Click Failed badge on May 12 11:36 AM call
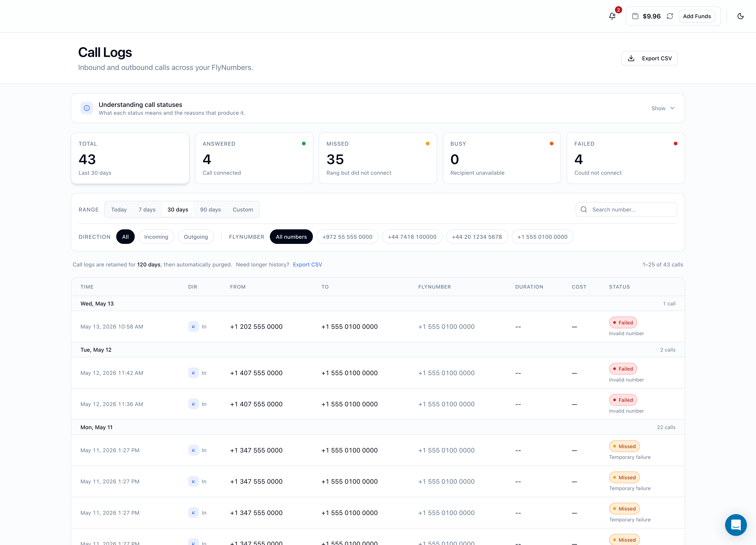Viewport: 756px width, 545px height. (x=623, y=400)
